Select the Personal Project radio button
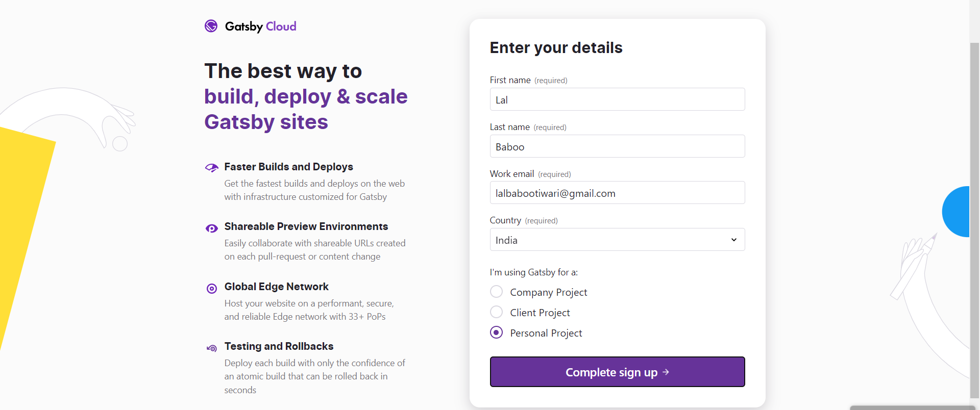The height and width of the screenshot is (410, 980). tap(496, 332)
